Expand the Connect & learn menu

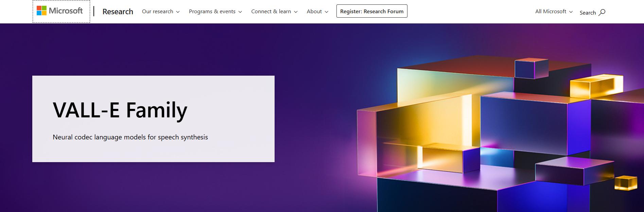coord(274,12)
